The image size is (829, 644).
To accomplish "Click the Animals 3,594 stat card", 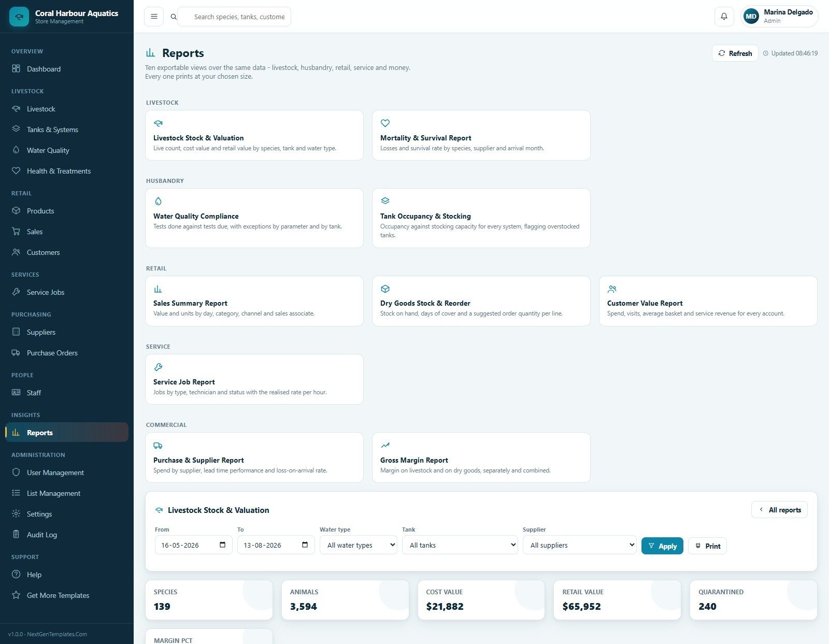I will (345, 599).
